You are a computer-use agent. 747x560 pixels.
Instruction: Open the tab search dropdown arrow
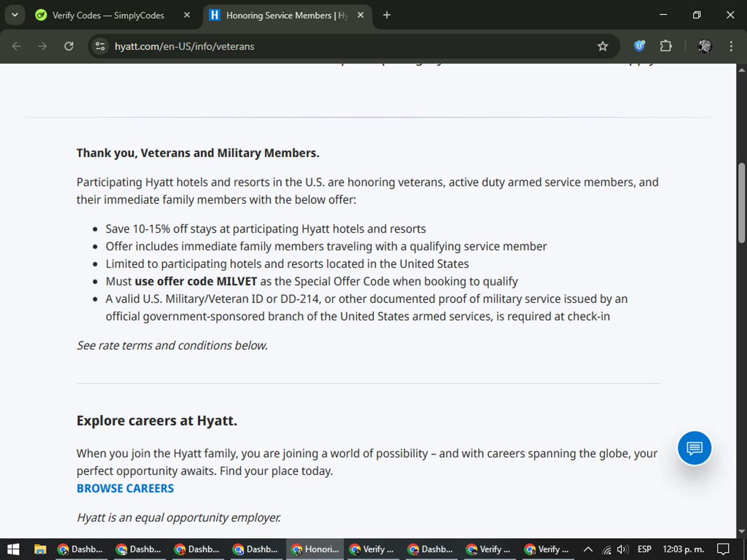[15, 15]
